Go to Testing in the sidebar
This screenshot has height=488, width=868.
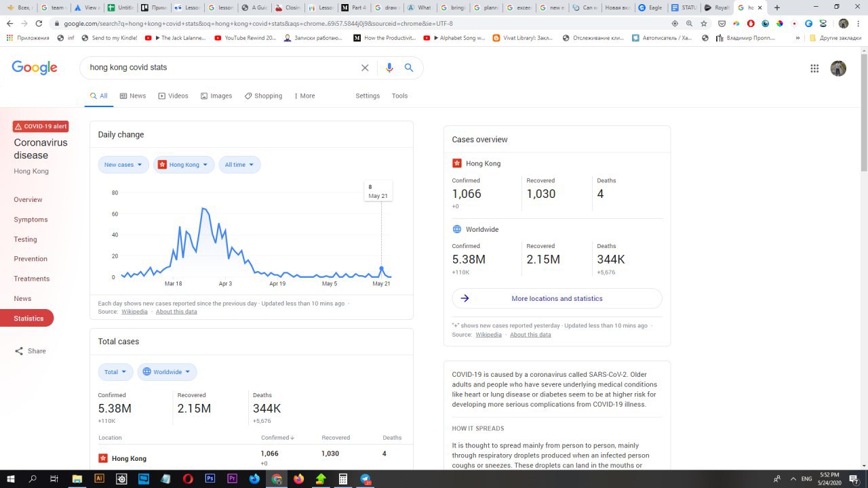pyautogui.click(x=25, y=239)
